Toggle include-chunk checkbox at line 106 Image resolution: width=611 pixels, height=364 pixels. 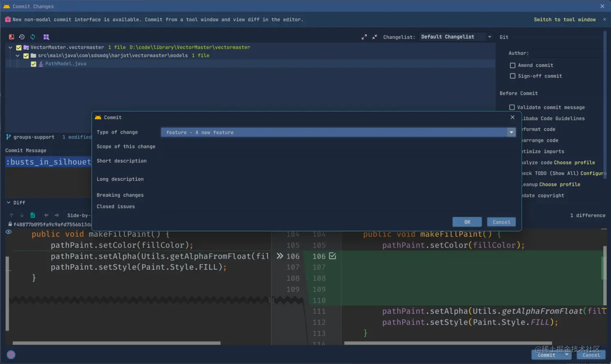[x=333, y=256]
